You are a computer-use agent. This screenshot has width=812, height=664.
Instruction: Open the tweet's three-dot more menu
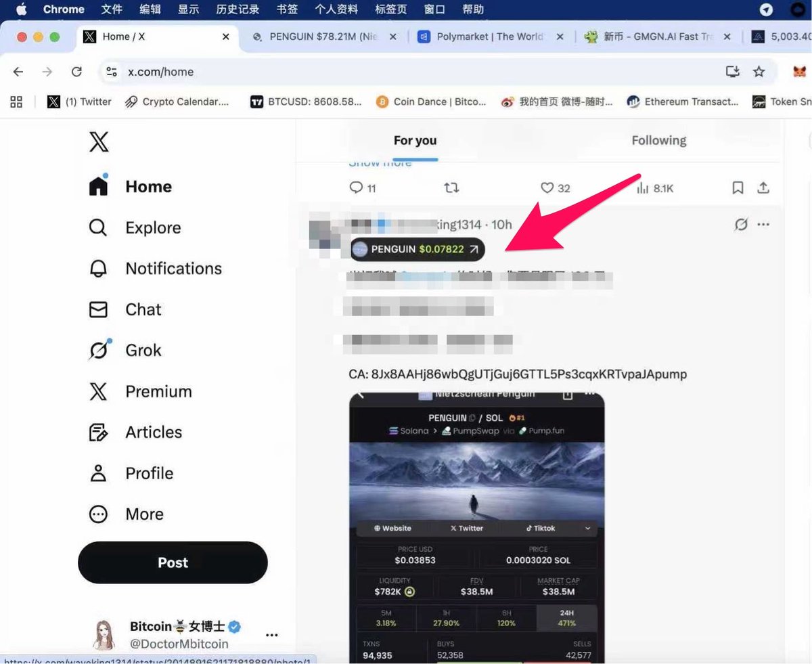point(763,224)
